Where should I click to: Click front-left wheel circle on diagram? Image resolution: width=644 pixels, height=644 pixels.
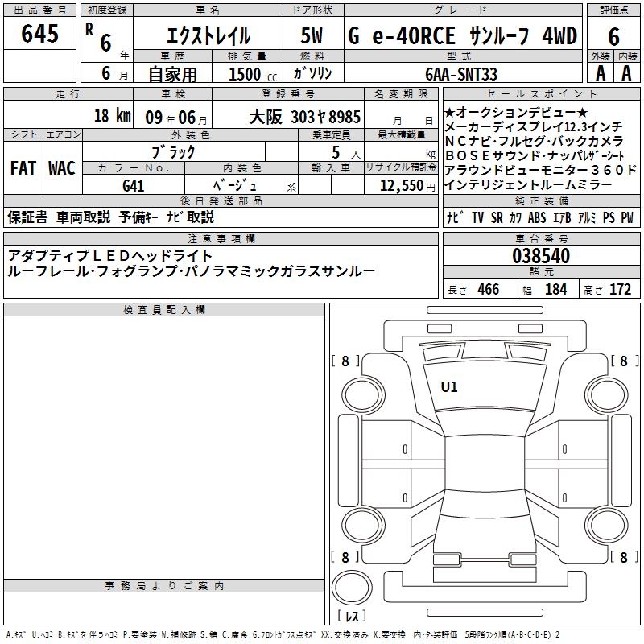[x=363, y=395]
